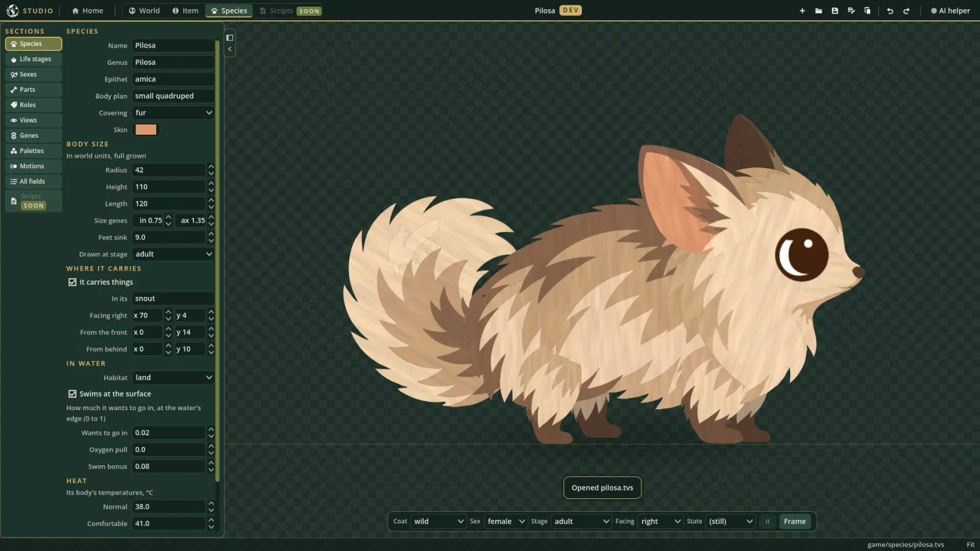Save using the floppy disk icon
The width and height of the screenshot is (980, 551).
[835, 10]
